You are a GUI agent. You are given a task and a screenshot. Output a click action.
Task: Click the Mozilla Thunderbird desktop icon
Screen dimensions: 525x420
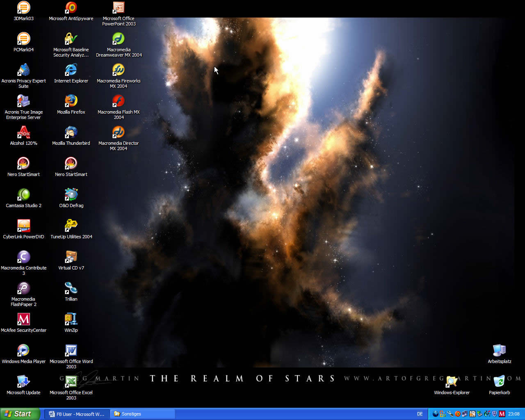(x=71, y=136)
